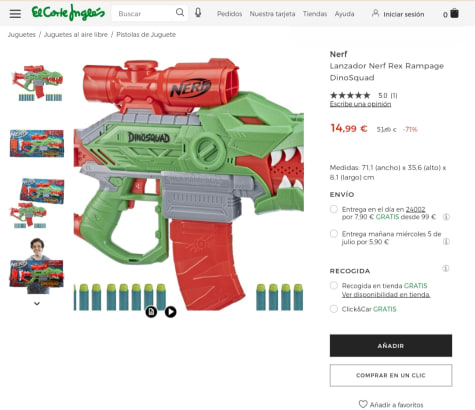475x410 pixels.
Task: Click COMPRAR EN UN CLIC button
Action: point(391,375)
